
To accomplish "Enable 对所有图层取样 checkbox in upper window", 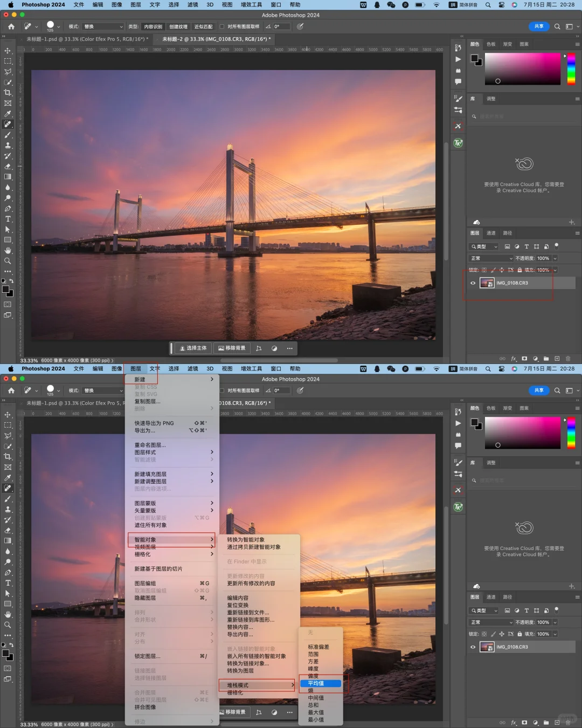I will coord(221,26).
